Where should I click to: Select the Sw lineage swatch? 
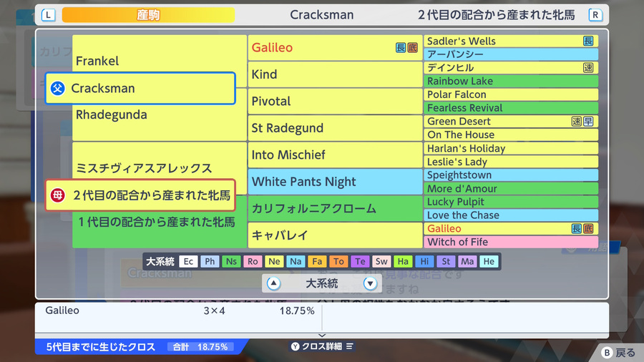[x=381, y=261]
